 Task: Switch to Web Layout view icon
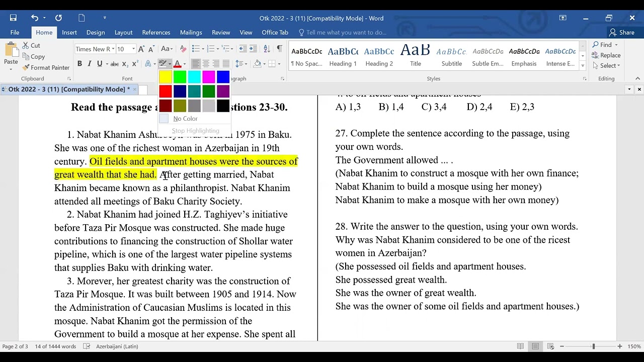click(550, 346)
